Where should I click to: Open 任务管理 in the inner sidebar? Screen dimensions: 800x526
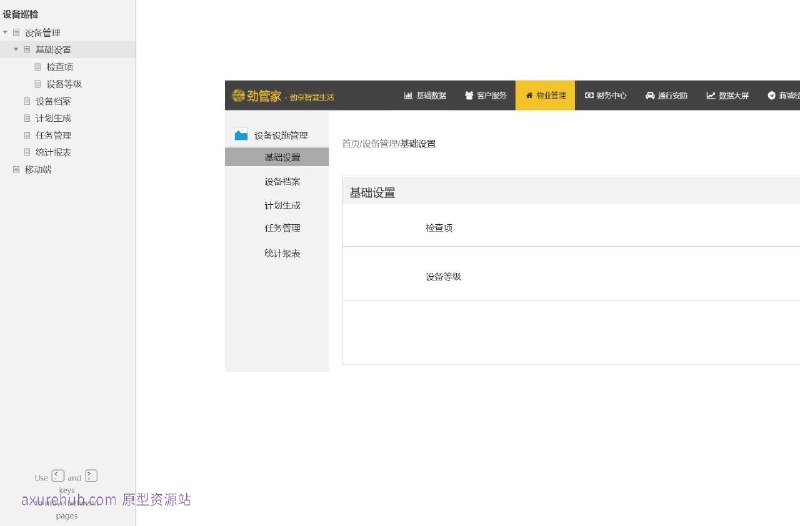click(282, 228)
